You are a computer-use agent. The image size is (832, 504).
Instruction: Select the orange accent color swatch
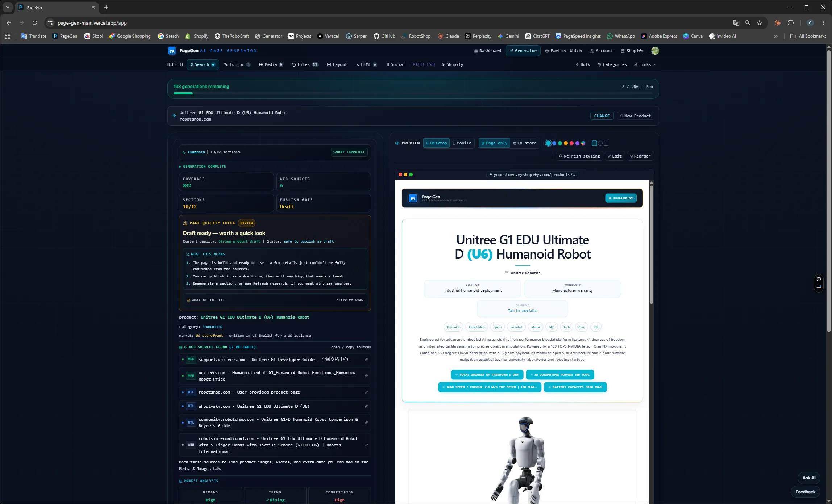[566, 143]
